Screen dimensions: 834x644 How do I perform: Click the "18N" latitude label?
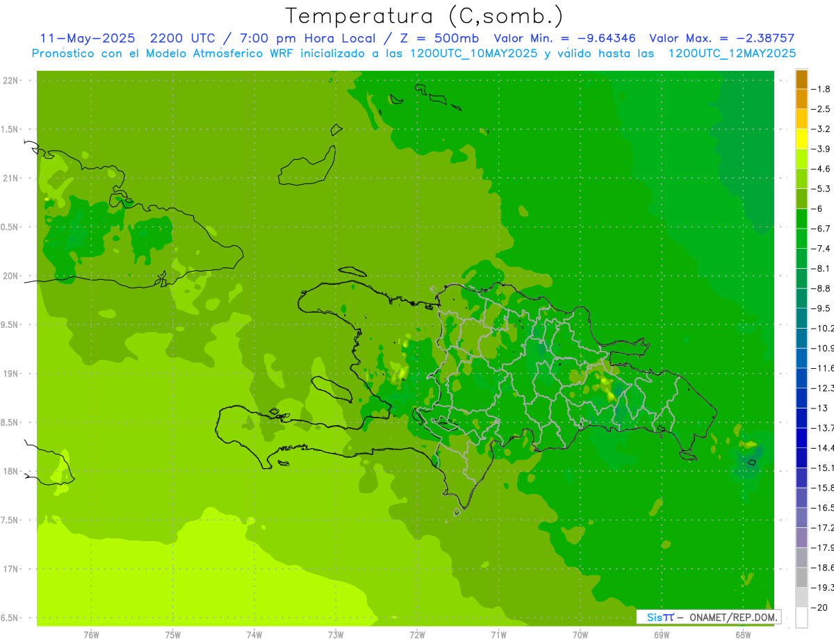tap(10, 471)
